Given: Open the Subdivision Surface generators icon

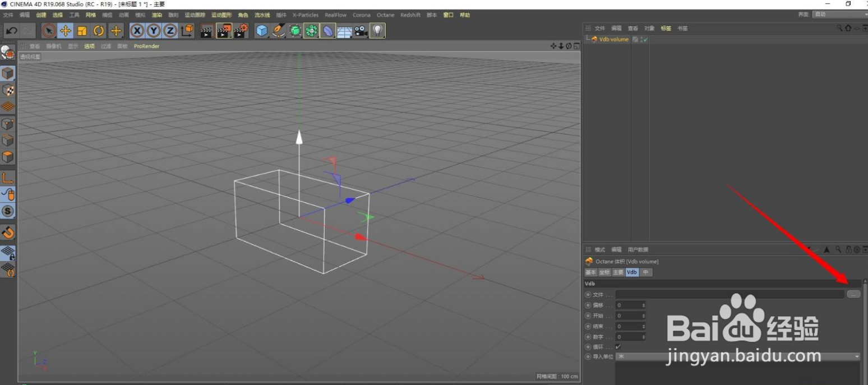Looking at the screenshot, I should (x=295, y=31).
